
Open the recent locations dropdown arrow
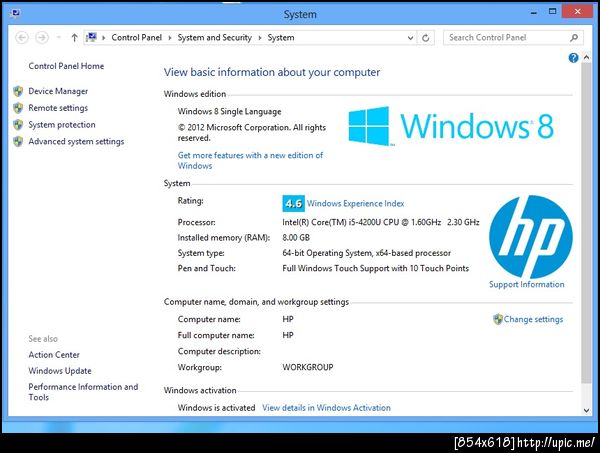[x=59, y=37]
